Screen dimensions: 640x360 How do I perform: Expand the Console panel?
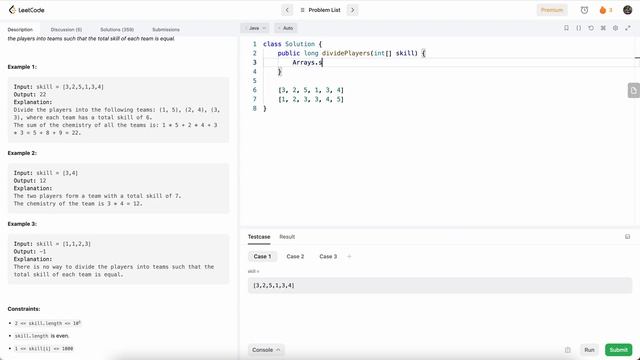266,350
